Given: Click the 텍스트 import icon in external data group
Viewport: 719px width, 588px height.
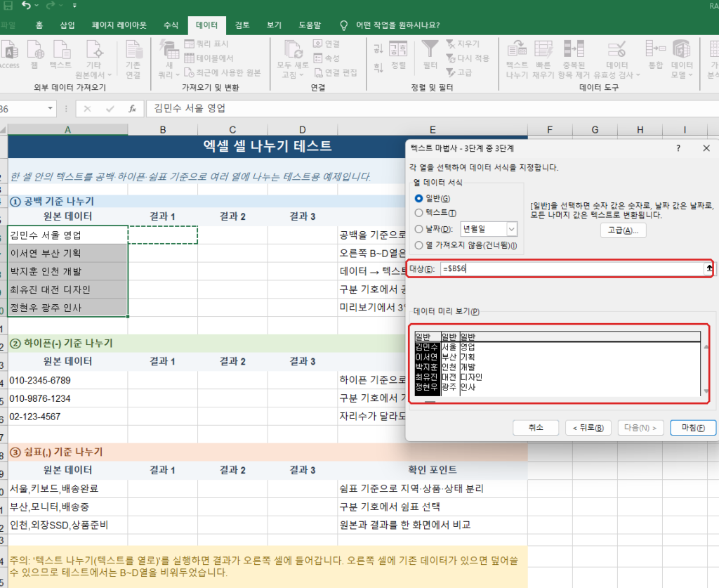Looking at the screenshot, I should 60,54.
